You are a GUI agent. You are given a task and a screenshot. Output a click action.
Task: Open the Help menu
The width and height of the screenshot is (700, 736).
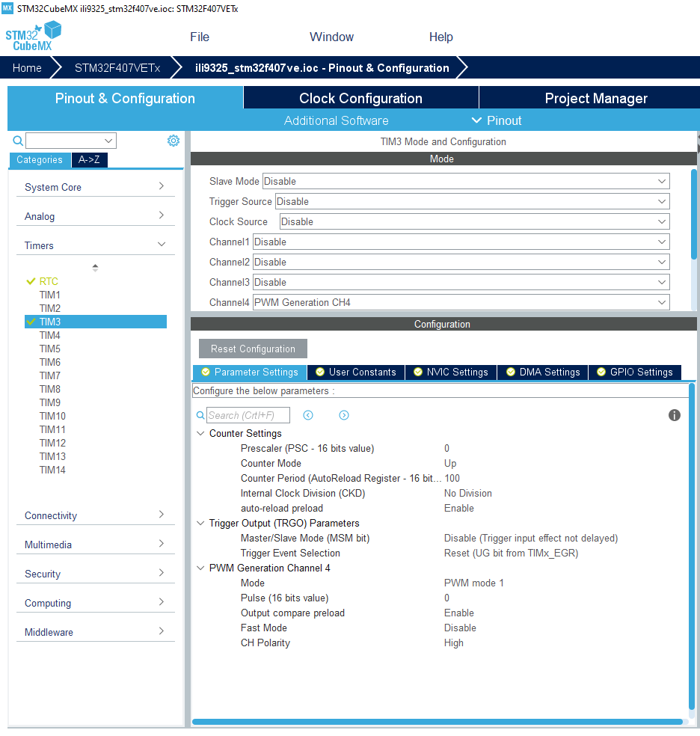point(440,37)
